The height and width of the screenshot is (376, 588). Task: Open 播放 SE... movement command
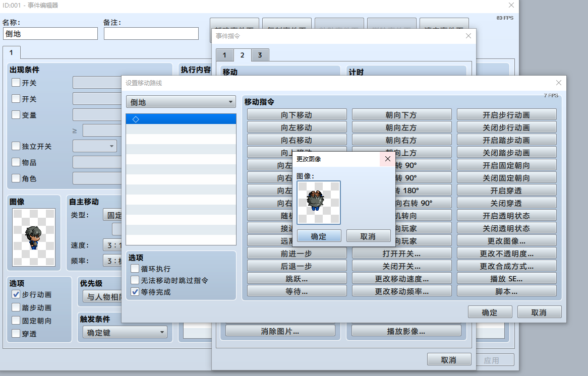506,279
